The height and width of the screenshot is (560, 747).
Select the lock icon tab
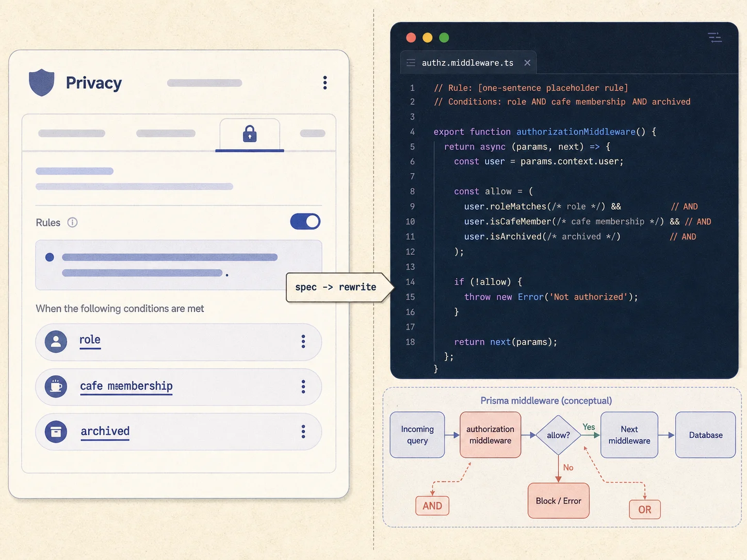click(250, 135)
